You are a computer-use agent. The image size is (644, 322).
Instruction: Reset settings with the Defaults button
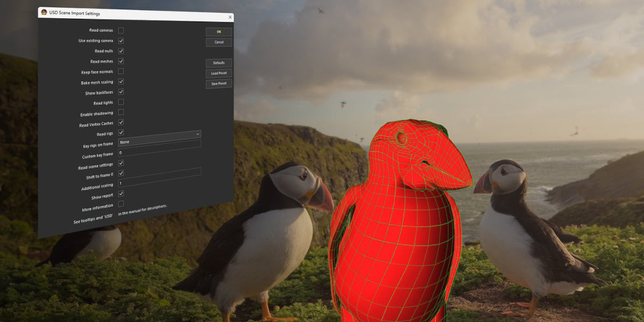[219, 63]
